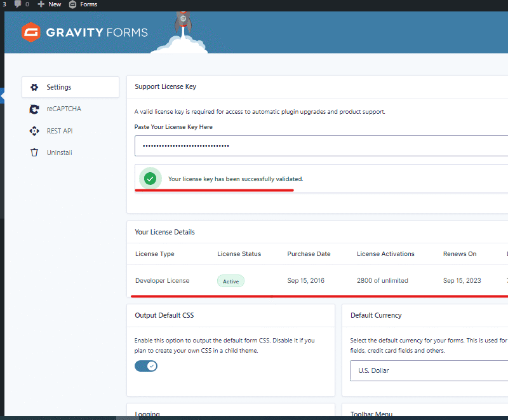Click the 'Renews On' column header
This screenshot has height=420, width=508.
click(460, 254)
